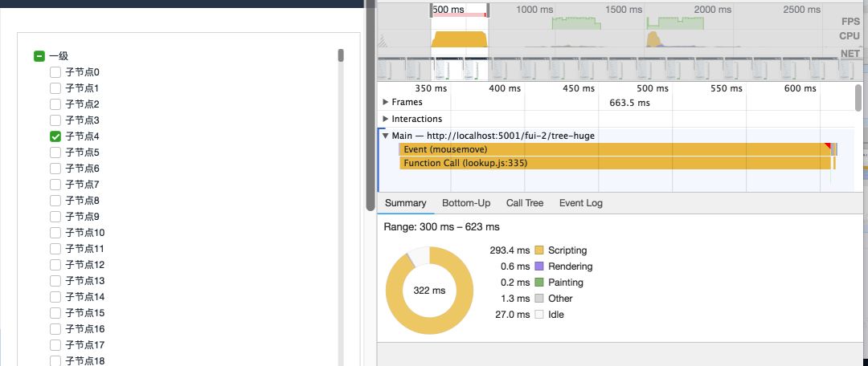The height and width of the screenshot is (366, 868).
Task: Click the red long-task warning triangle
Action: (827, 146)
